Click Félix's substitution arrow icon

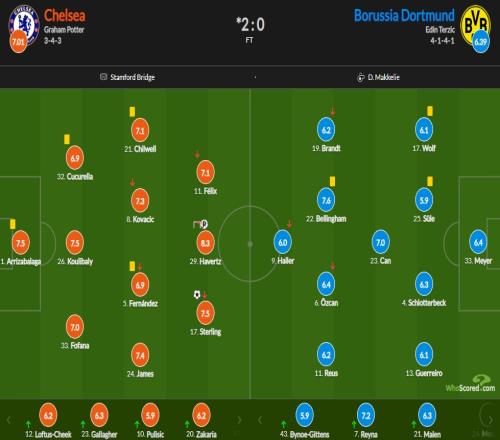click(197, 155)
